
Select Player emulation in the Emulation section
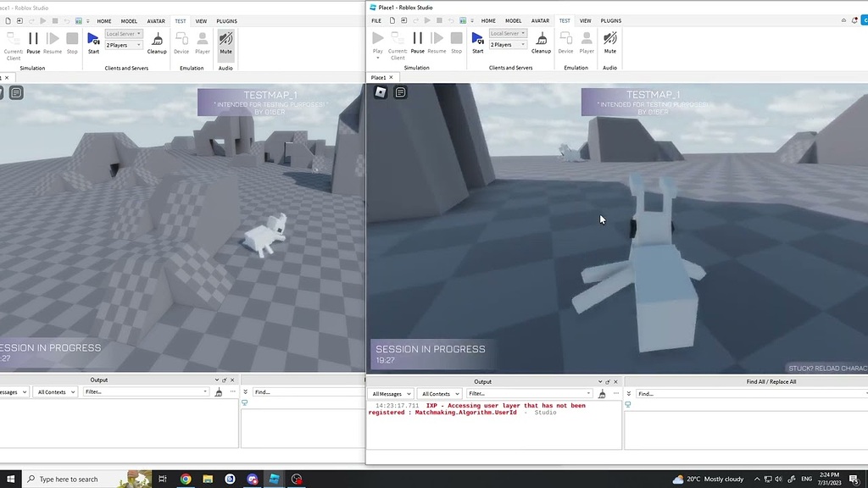[586, 41]
